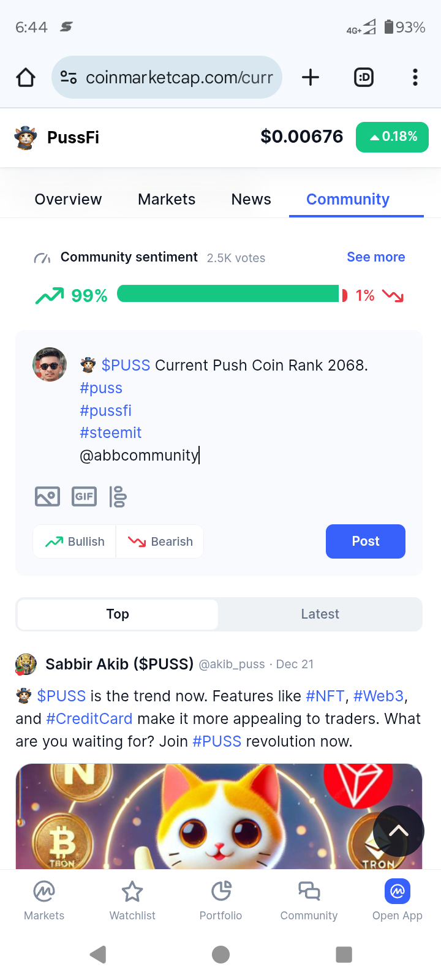Image resolution: width=441 pixels, height=980 pixels.
Task: Open See more community sentiment
Action: pyautogui.click(x=376, y=257)
